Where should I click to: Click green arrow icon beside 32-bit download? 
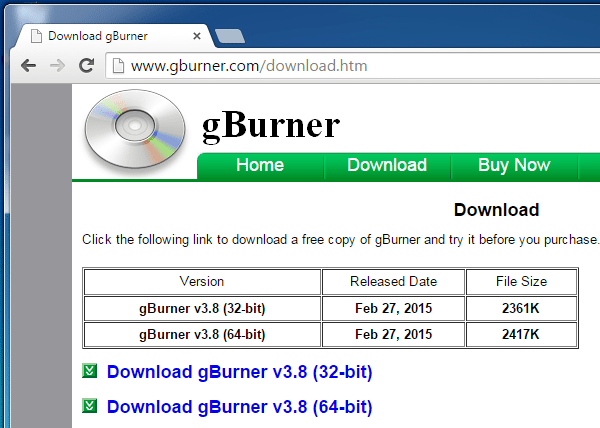pos(90,371)
